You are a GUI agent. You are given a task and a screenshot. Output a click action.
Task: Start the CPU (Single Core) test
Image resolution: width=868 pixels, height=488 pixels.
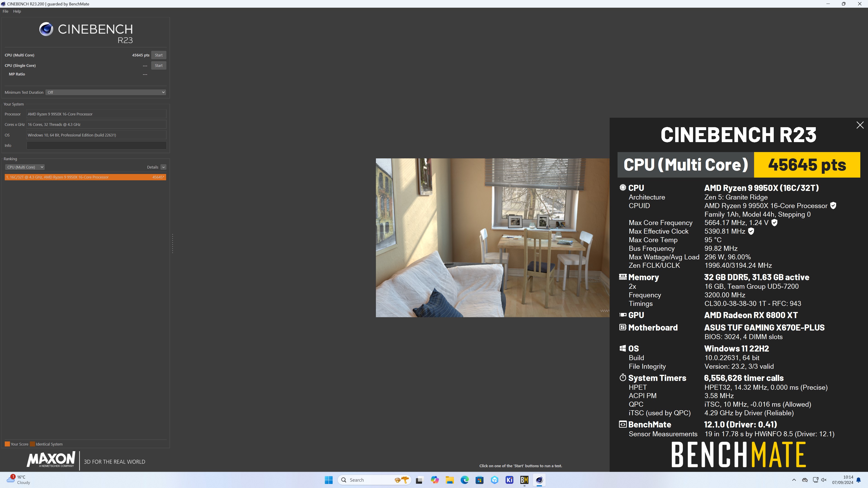(x=158, y=65)
